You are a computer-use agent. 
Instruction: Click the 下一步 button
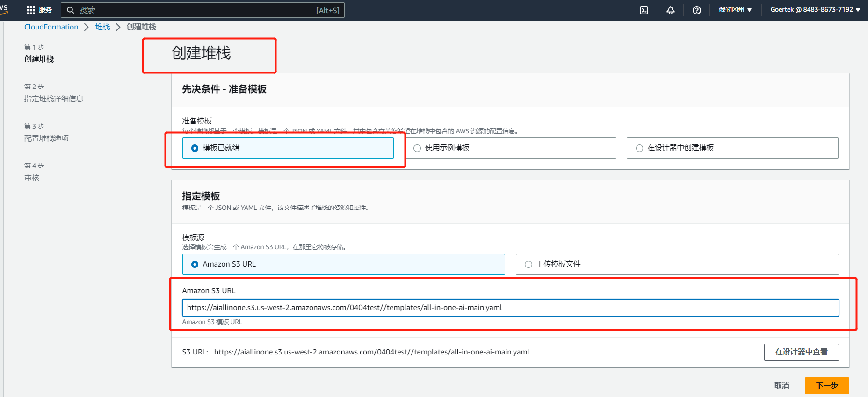pyautogui.click(x=826, y=385)
